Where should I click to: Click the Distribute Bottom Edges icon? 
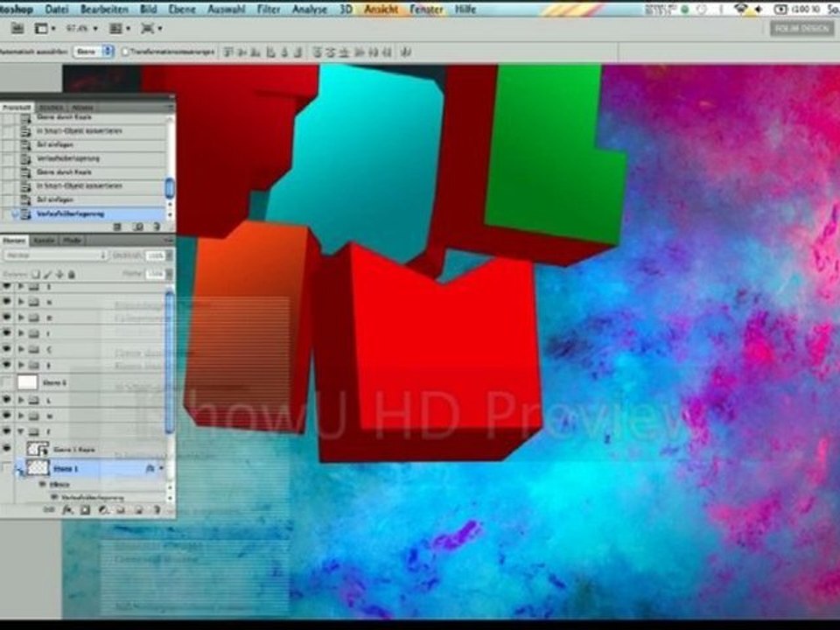pyautogui.click(x=345, y=52)
